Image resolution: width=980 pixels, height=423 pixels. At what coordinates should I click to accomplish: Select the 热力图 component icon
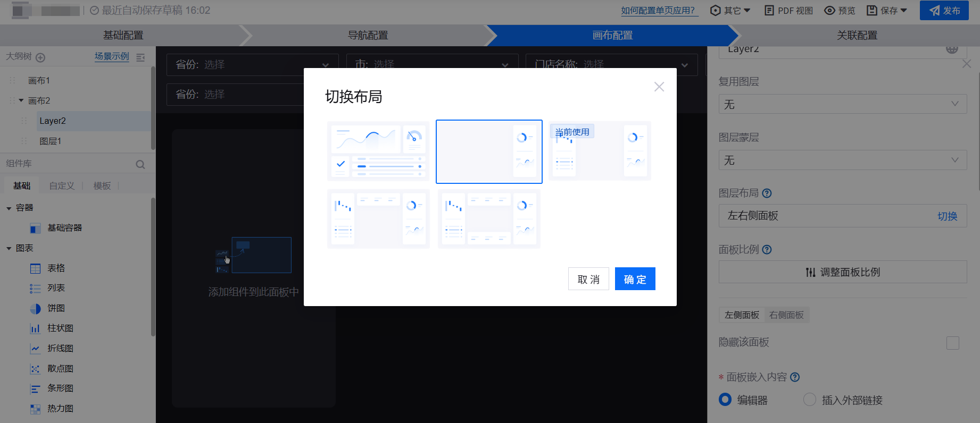click(x=35, y=409)
